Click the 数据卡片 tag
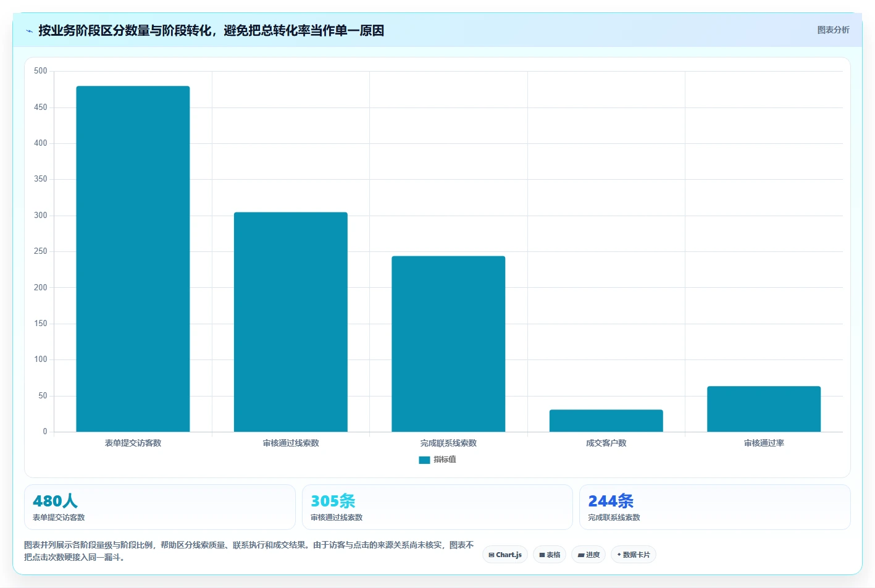The width and height of the screenshot is (875, 588). [634, 555]
